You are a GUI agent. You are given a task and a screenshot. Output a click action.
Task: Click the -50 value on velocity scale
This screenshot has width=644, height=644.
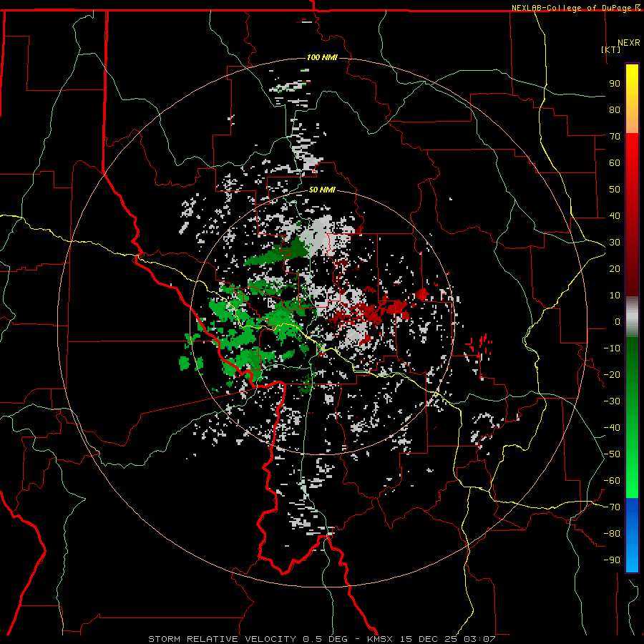point(612,454)
